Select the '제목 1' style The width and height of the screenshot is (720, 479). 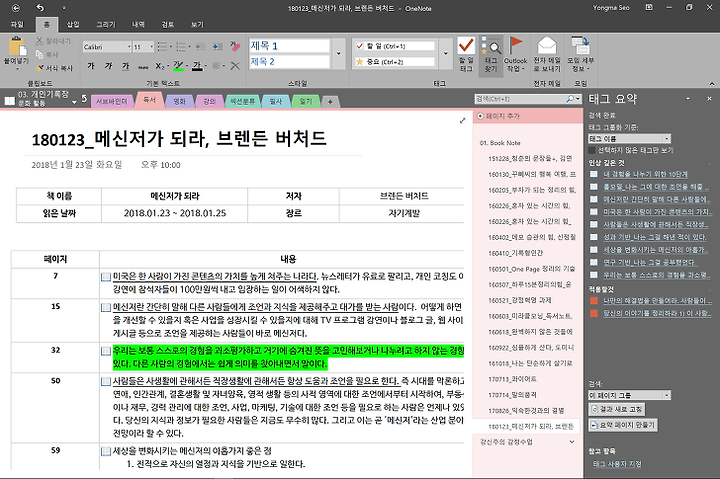(x=289, y=46)
